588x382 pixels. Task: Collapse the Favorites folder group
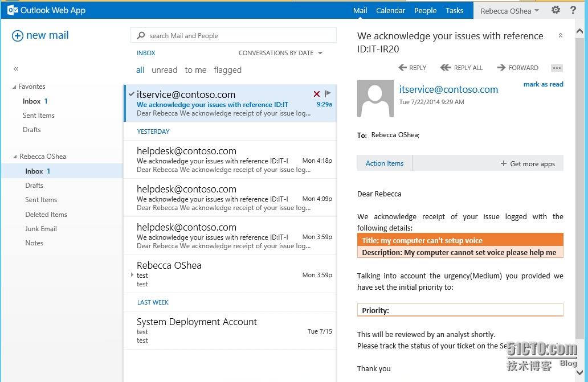(14, 87)
